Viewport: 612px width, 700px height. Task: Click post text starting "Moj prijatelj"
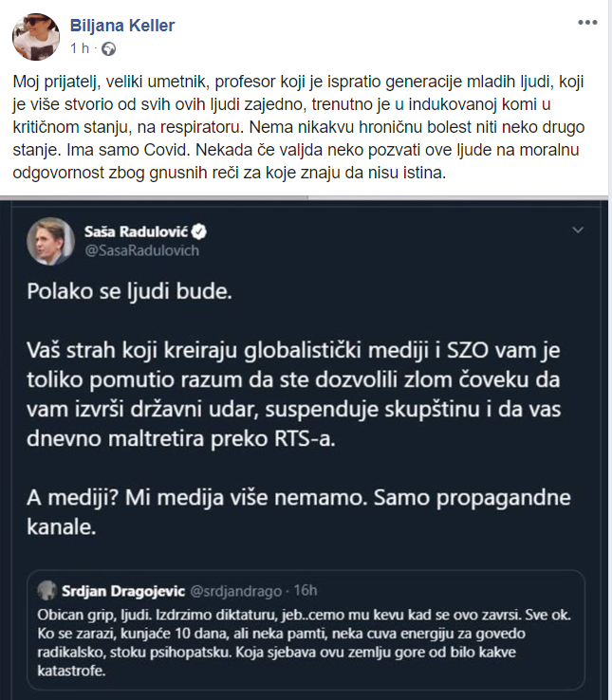(x=304, y=128)
